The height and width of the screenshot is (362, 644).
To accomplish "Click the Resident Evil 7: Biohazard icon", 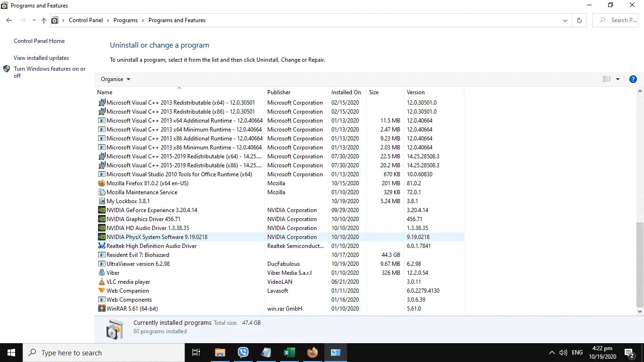I will click(101, 255).
